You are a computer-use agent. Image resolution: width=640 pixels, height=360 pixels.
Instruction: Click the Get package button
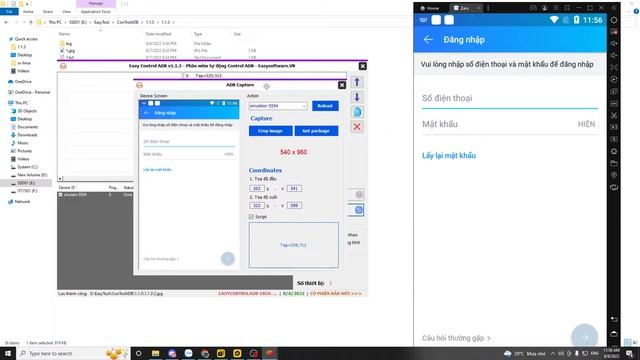(316, 131)
